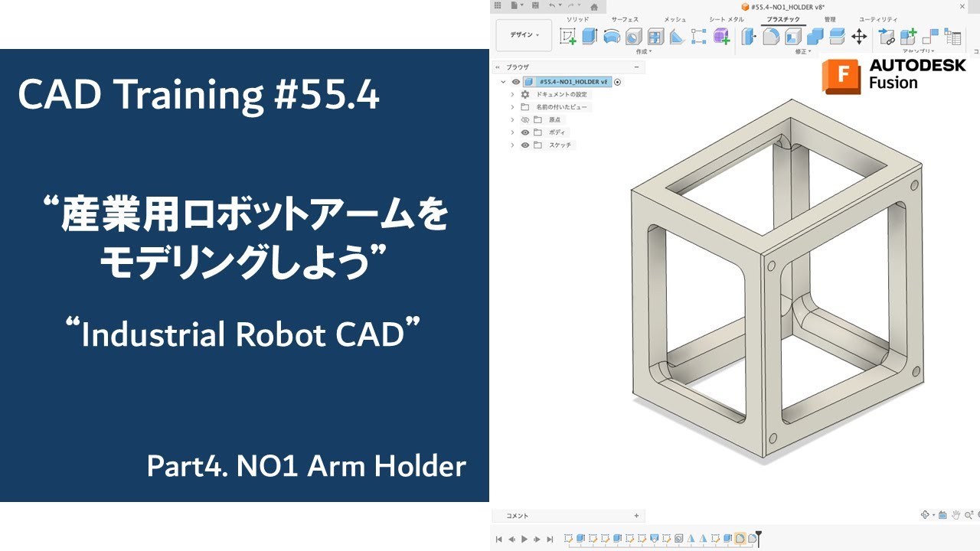Screen dimensions: 980x551
Task: Select the Hole tool
Action: pos(633,36)
